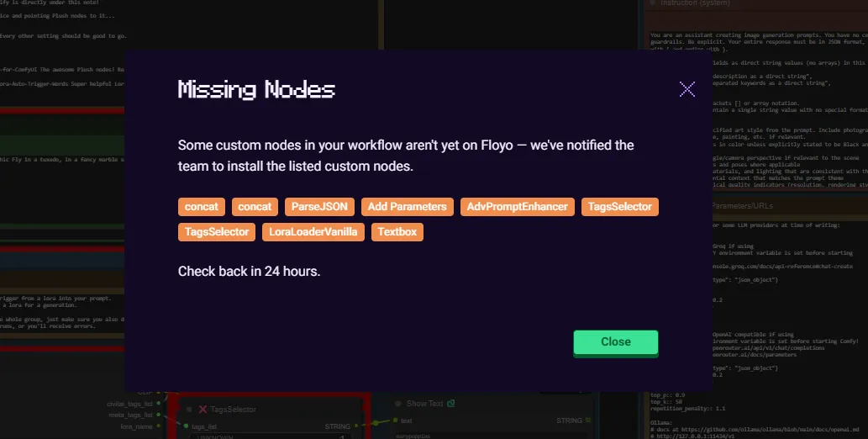
Task: Click the Show Text node title in canvas
Action: click(x=424, y=404)
